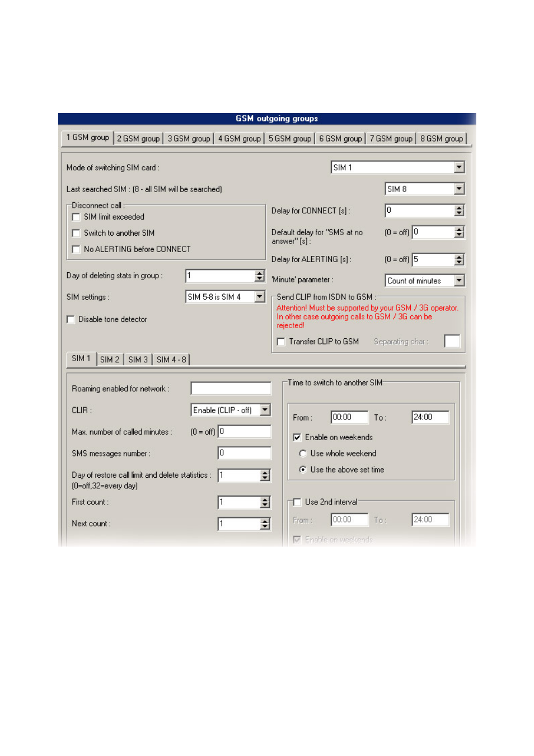Click the Next count stepper arrows
Viewport: 534px width, 756px height.
click(x=265, y=524)
